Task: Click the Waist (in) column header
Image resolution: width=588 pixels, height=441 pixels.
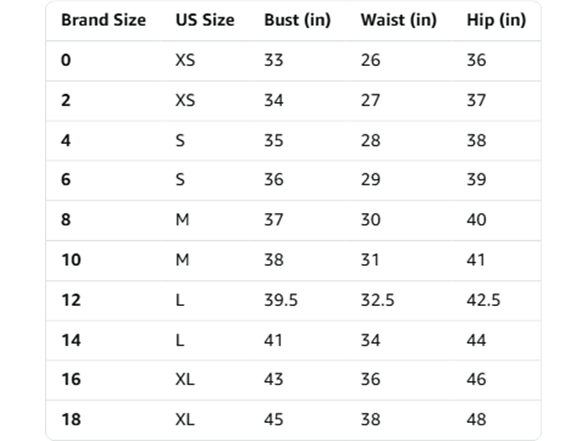Action: click(x=399, y=20)
